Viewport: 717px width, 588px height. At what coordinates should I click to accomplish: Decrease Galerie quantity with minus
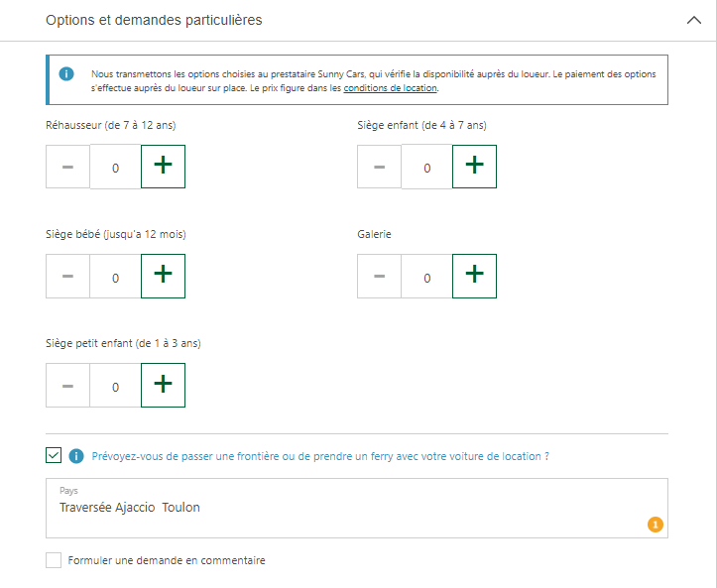pyautogui.click(x=379, y=277)
